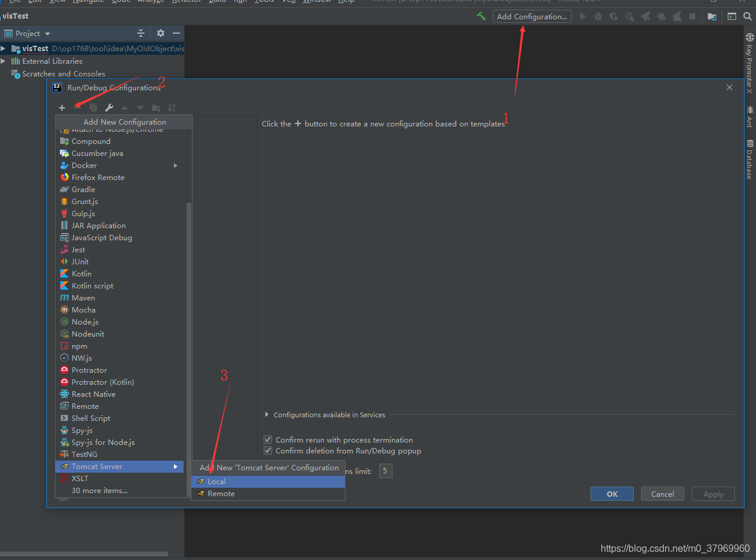Click Collapse All icon in Project panel
The image size is (756, 560).
click(141, 33)
